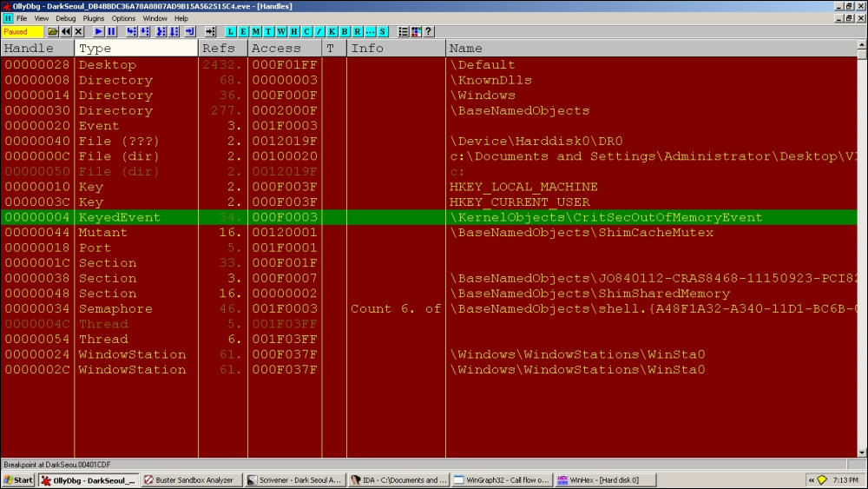Sort by Refs column header
Screen dimensions: 868x489
[x=223, y=48]
